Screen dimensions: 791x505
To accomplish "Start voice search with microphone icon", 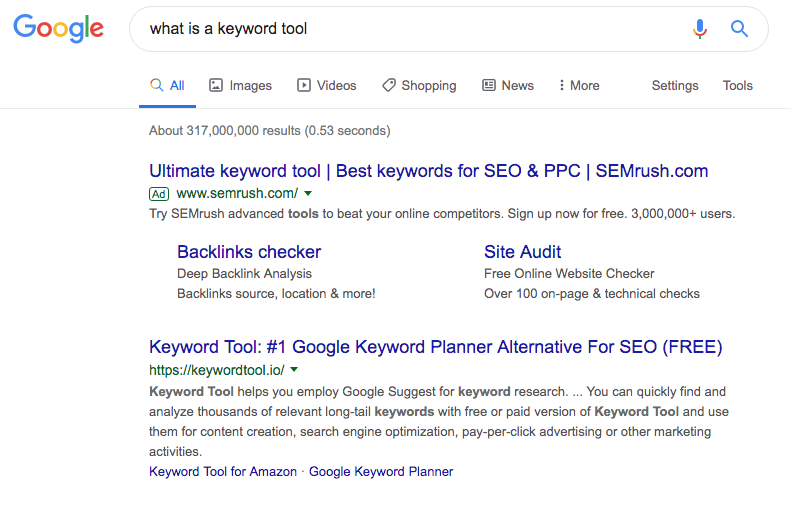I will click(700, 29).
